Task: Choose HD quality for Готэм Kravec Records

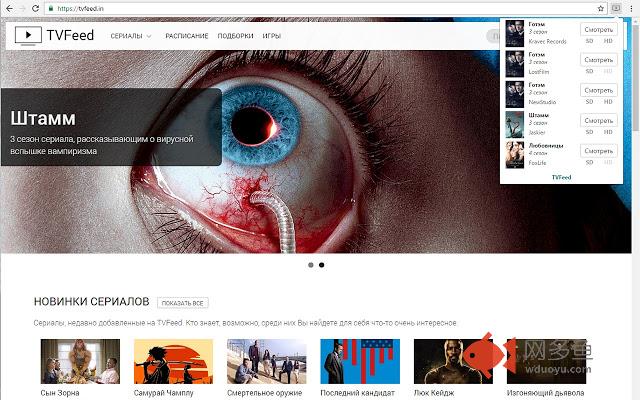Action: click(608, 41)
